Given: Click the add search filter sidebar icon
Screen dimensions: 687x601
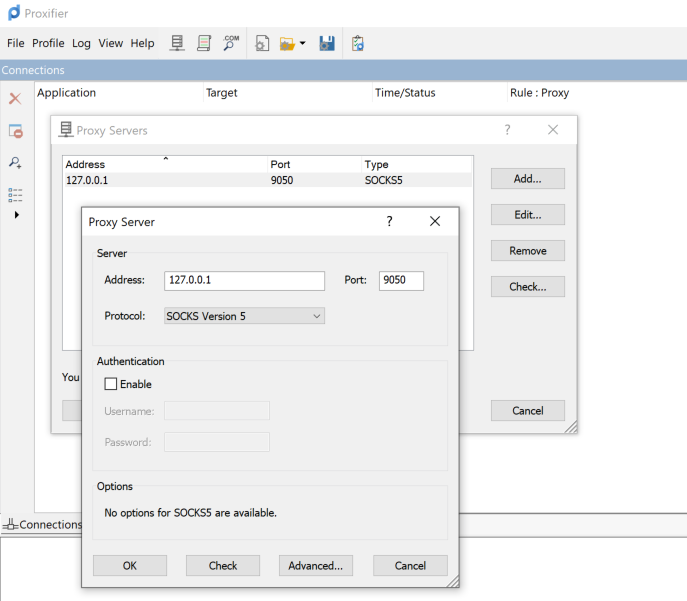Looking at the screenshot, I should coord(15,163).
